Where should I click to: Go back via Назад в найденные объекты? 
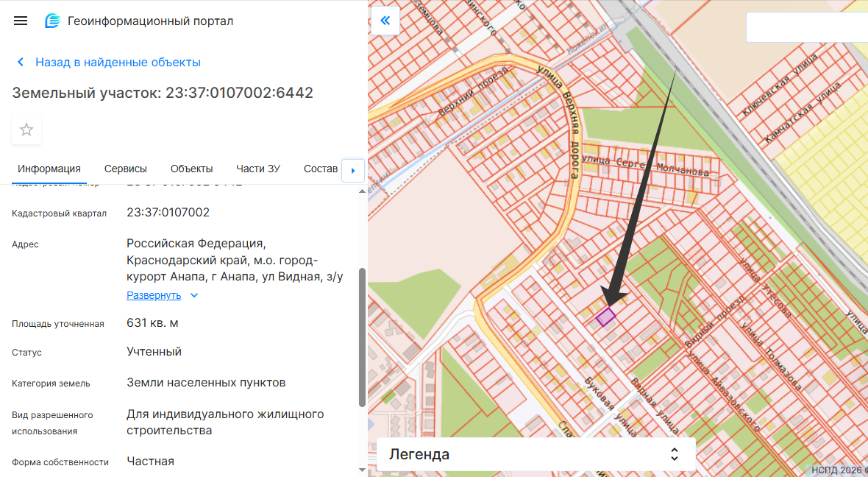click(x=118, y=63)
